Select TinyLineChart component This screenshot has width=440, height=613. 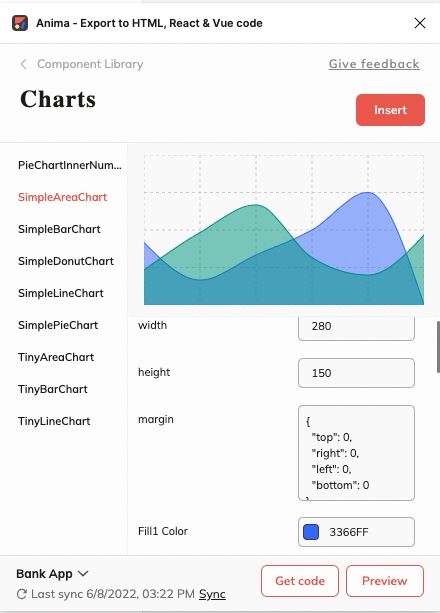(54, 421)
